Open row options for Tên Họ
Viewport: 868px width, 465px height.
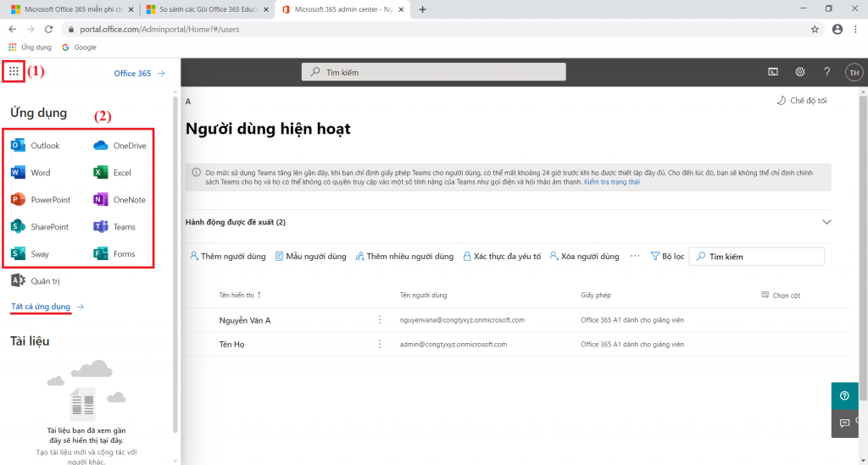click(380, 345)
